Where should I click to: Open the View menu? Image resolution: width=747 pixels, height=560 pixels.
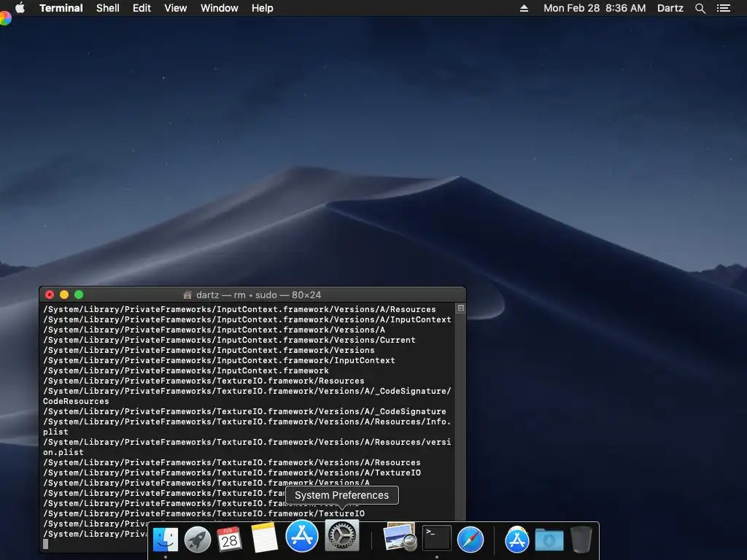175,8
